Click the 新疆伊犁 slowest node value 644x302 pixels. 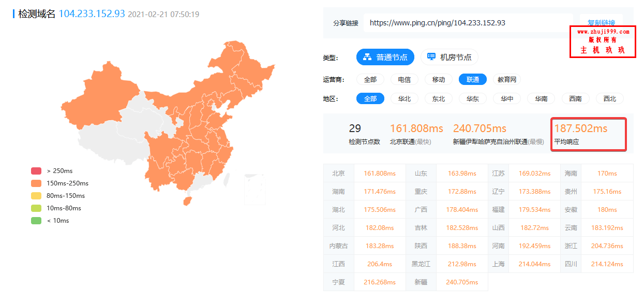pos(480,128)
